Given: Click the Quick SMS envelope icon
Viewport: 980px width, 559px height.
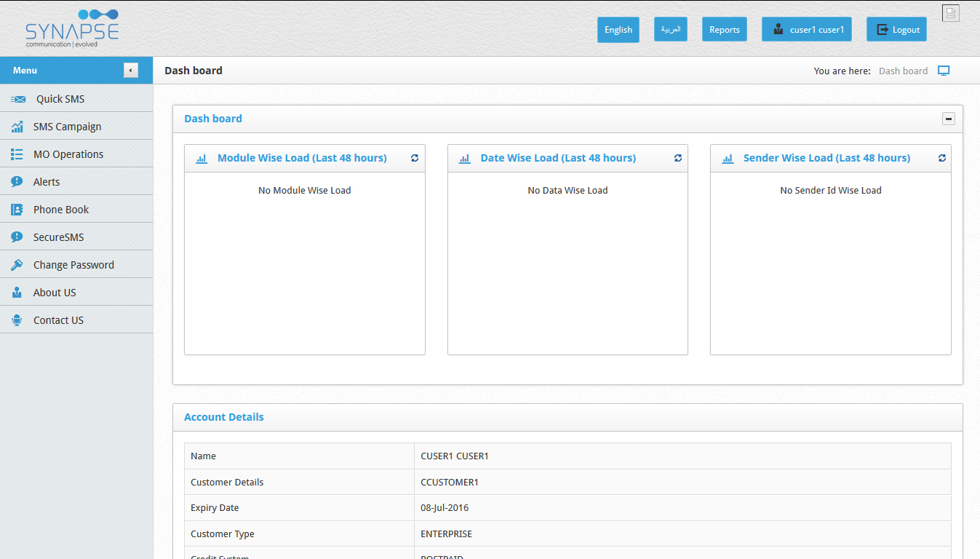Looking at the screenshot, I should coord(18,99).
